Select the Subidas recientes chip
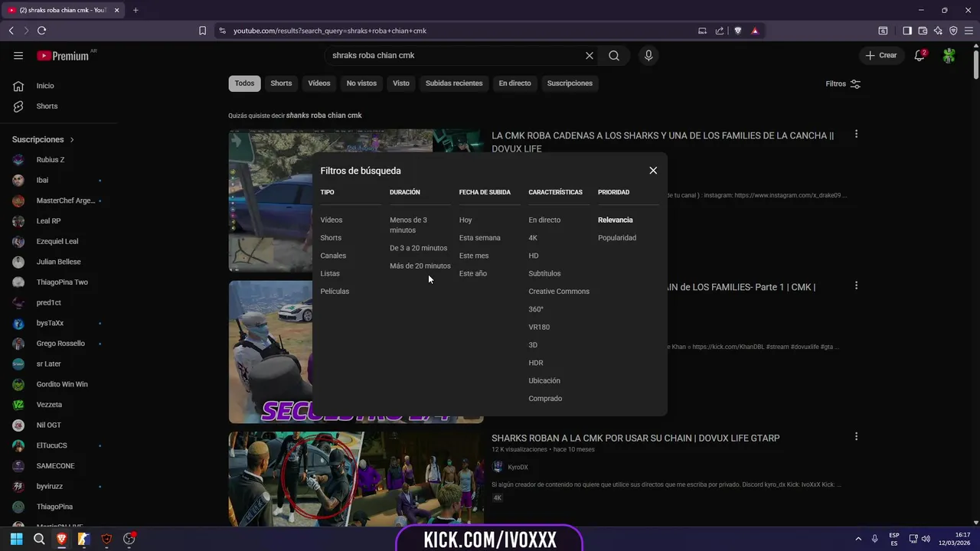Image resolution: width=980 pixels, height=551 pixels. (x=454, y=83)
